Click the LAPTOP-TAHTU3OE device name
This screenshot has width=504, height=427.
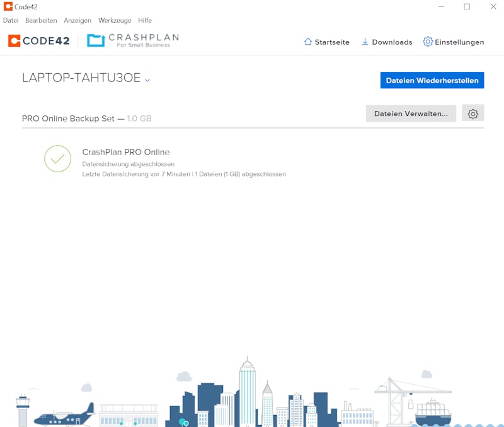[x=81, y=78]
